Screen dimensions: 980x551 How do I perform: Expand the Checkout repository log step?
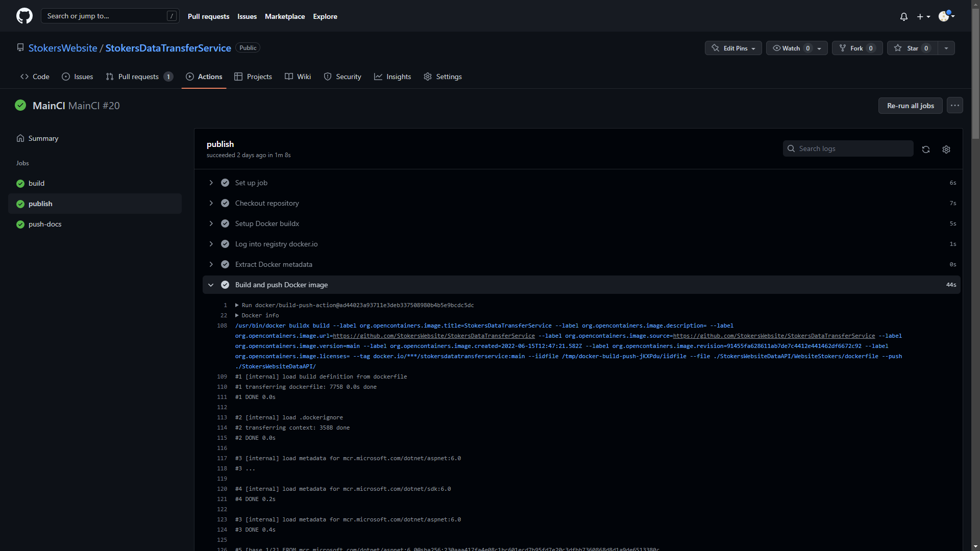point(211,203)
